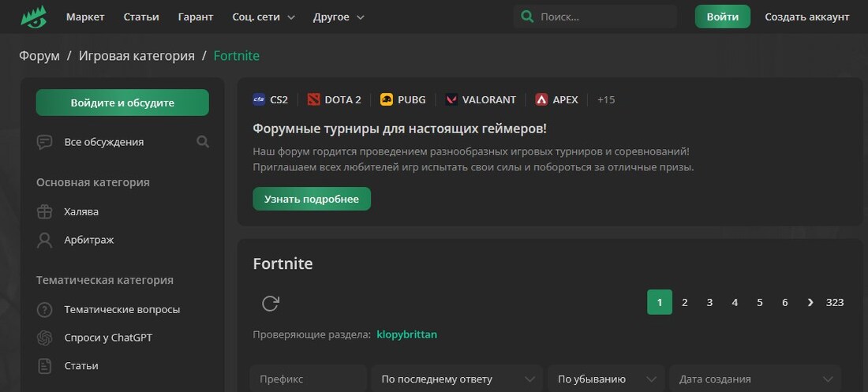Click the Форумные турниры heading text
The image size is (868, 392).
(x=400, y=129)
